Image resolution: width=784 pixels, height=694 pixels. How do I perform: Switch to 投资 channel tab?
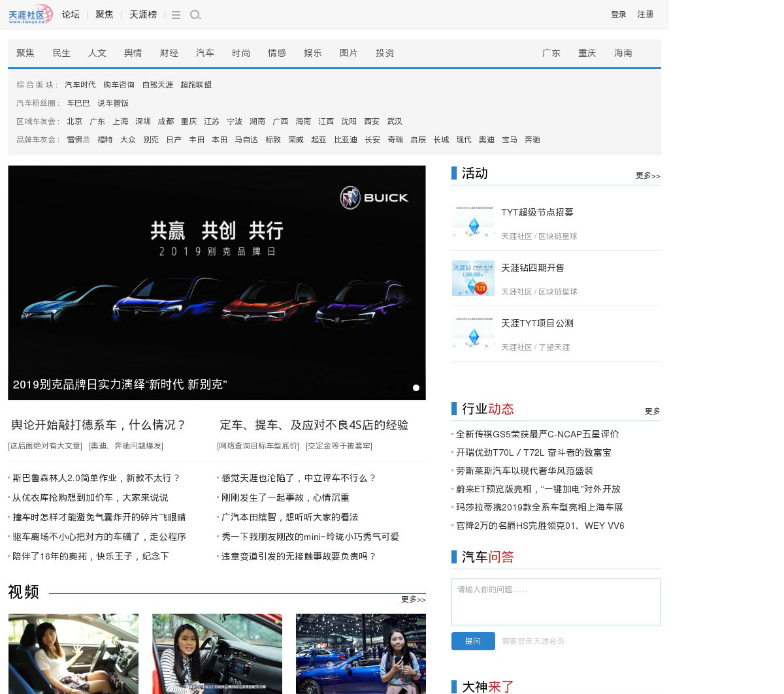click(x=385, y=53)
